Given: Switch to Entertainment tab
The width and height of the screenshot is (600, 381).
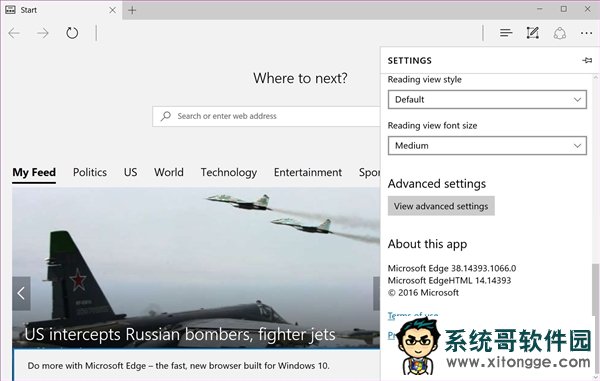Looking at the screenshot, I should coord(308,172).
